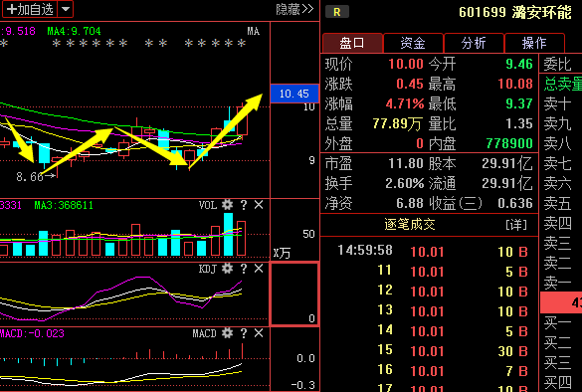The height and width of the screenshot is (392, 582).
Task: Open the VOL indicator settings gear
Action: tap(227, 205)
